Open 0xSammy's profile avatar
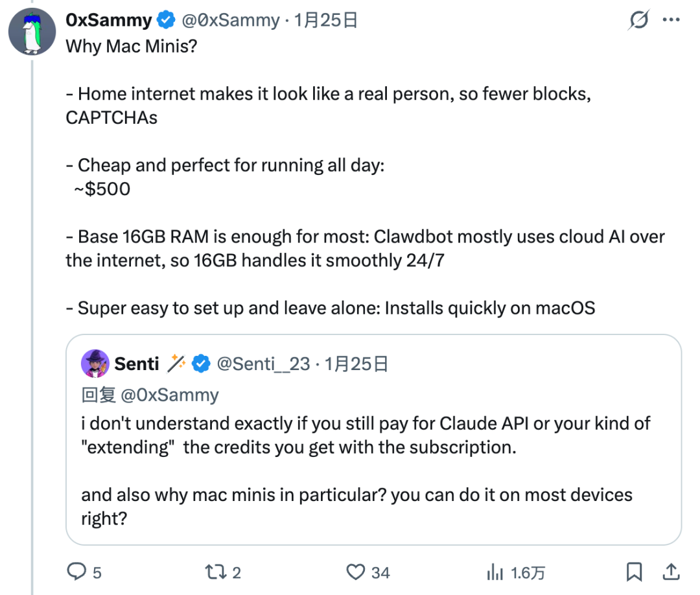Image resolution: width=700 pixels, height=595 pixels. (x=32, y=32)
